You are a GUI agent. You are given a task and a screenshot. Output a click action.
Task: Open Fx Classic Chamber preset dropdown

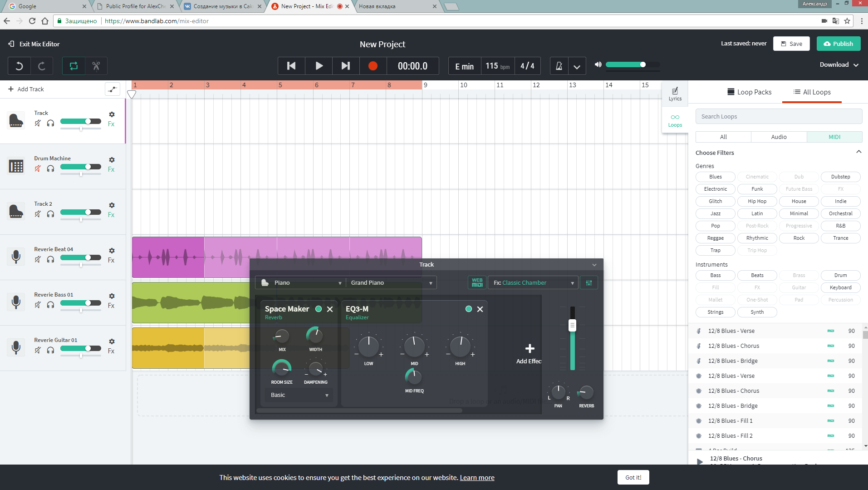[x=533, y=282]
